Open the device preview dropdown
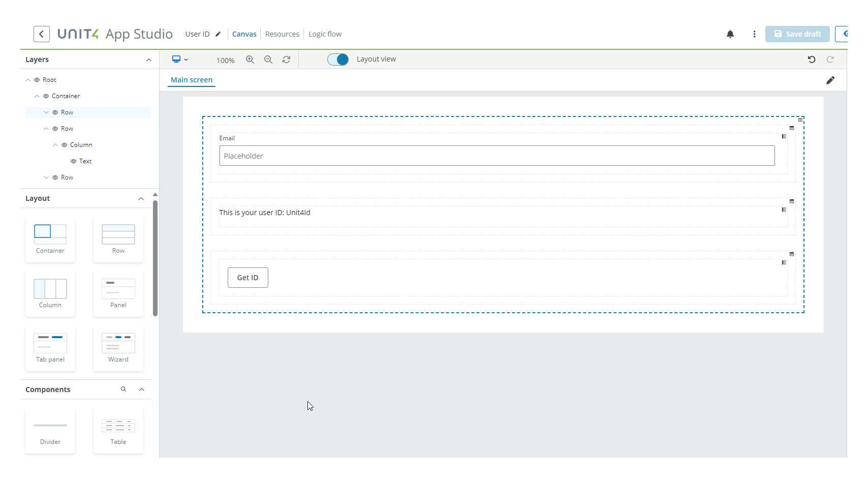 [180, 59]
